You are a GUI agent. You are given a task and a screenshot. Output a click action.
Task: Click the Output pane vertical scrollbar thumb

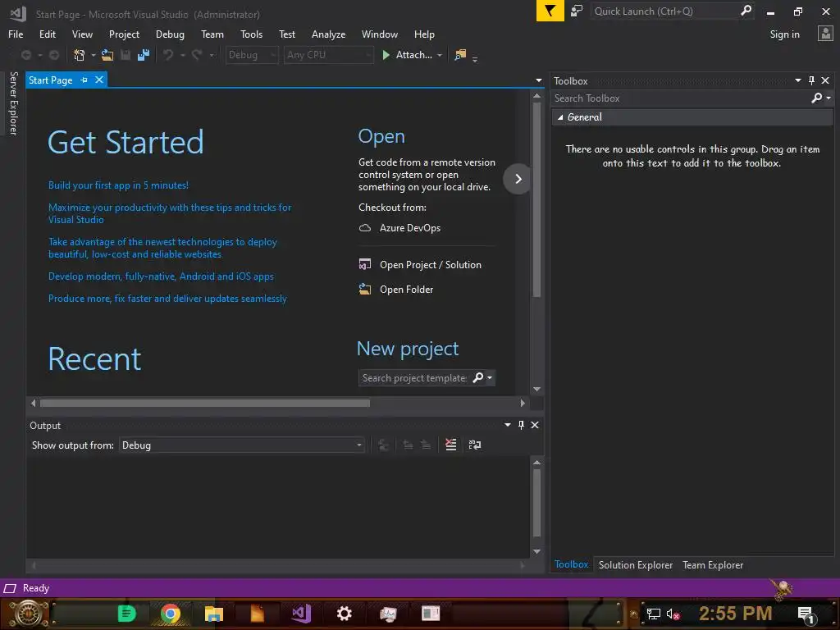pos(536,503)
